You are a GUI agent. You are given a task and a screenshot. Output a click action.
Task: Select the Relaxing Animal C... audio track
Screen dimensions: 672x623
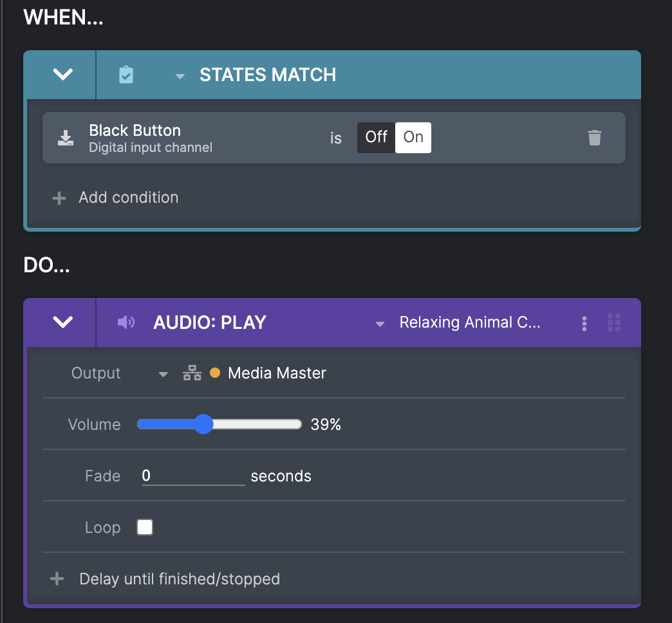click(x=470, y=322)
